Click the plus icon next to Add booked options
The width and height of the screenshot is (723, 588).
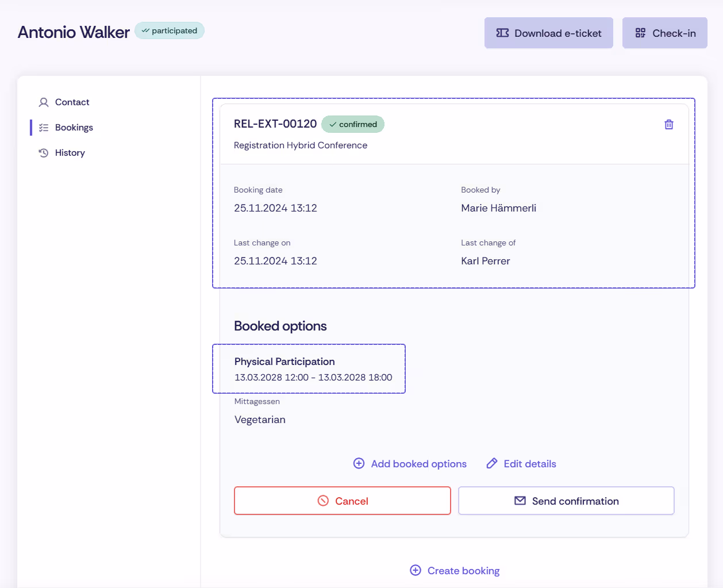pos(359,463)
